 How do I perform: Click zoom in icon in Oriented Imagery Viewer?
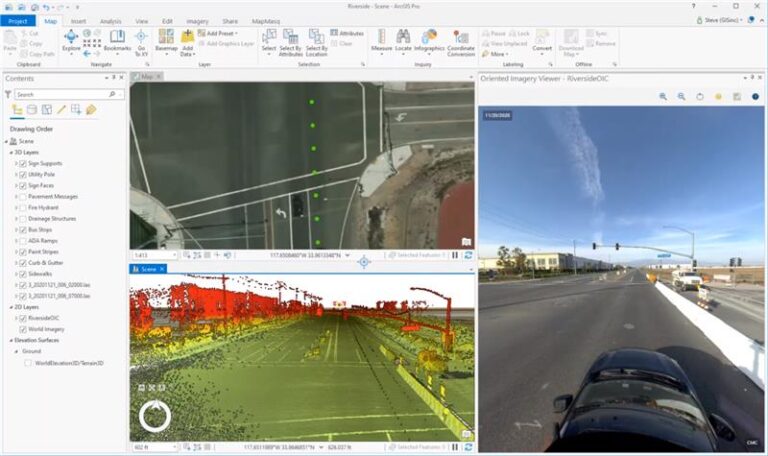662,97
